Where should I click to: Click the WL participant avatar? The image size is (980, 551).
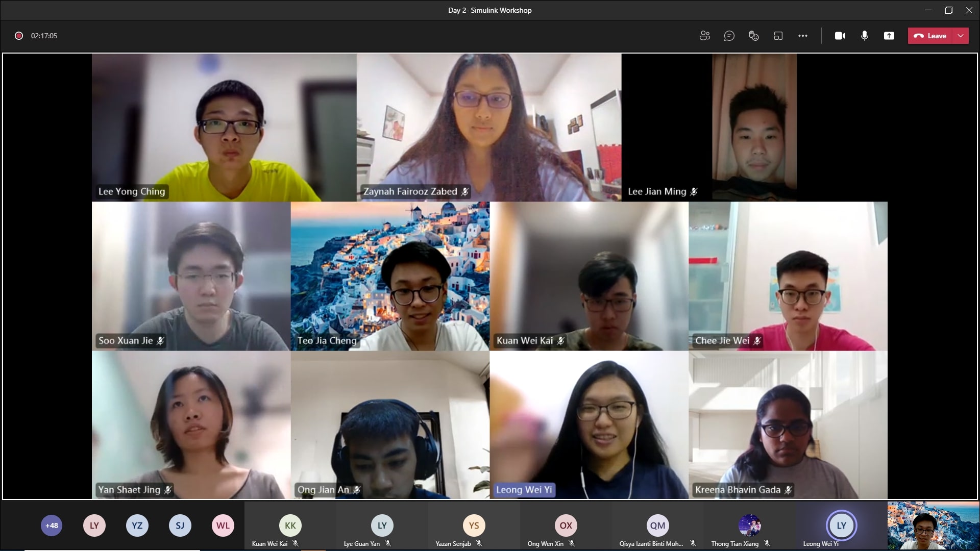(x=223, y=525)
